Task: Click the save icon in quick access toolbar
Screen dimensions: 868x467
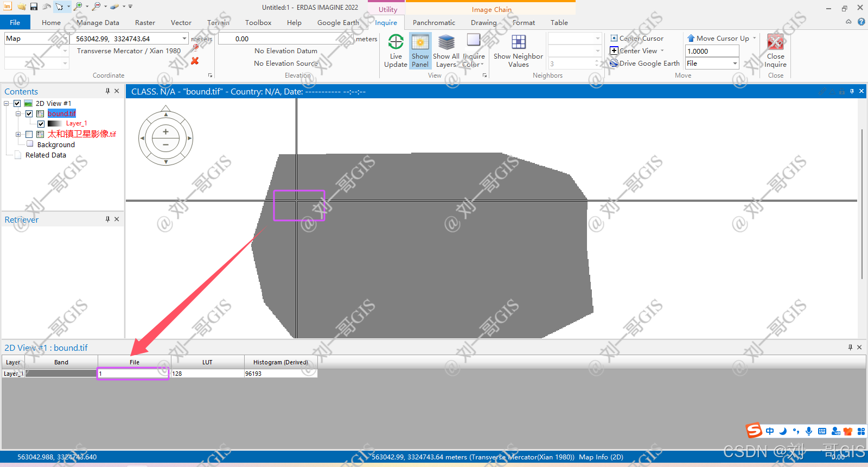Action: pyautogui.click(x=34, y=7)
